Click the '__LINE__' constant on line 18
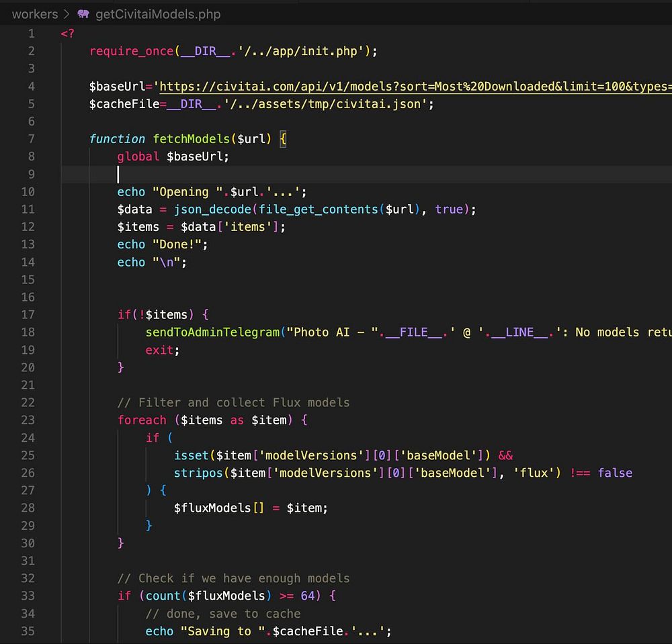 click(519, 332)
